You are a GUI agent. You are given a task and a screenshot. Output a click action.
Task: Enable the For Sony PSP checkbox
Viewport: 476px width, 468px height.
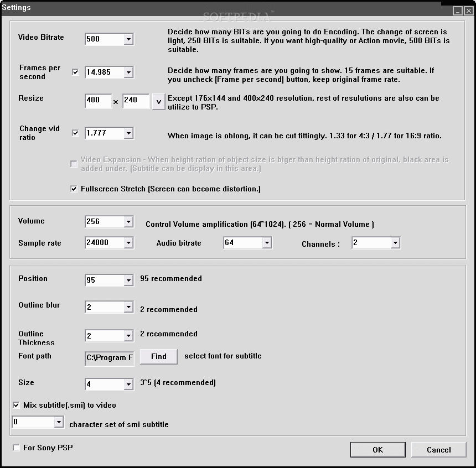click(16, 448)
